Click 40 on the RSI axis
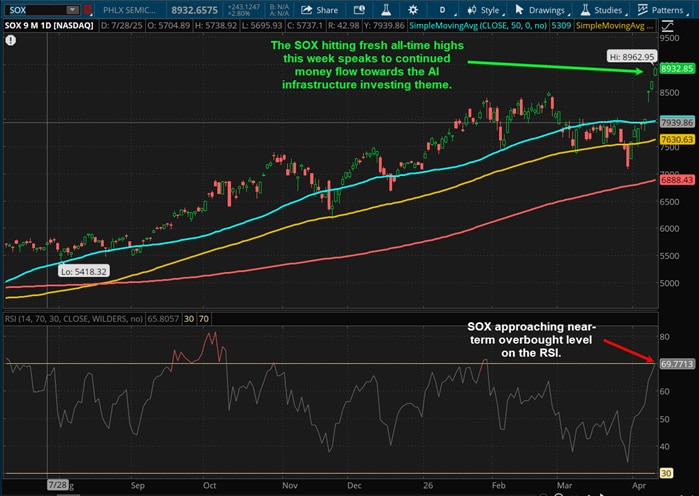Screen dimensions: 699x496 click(x=664, y=446)
